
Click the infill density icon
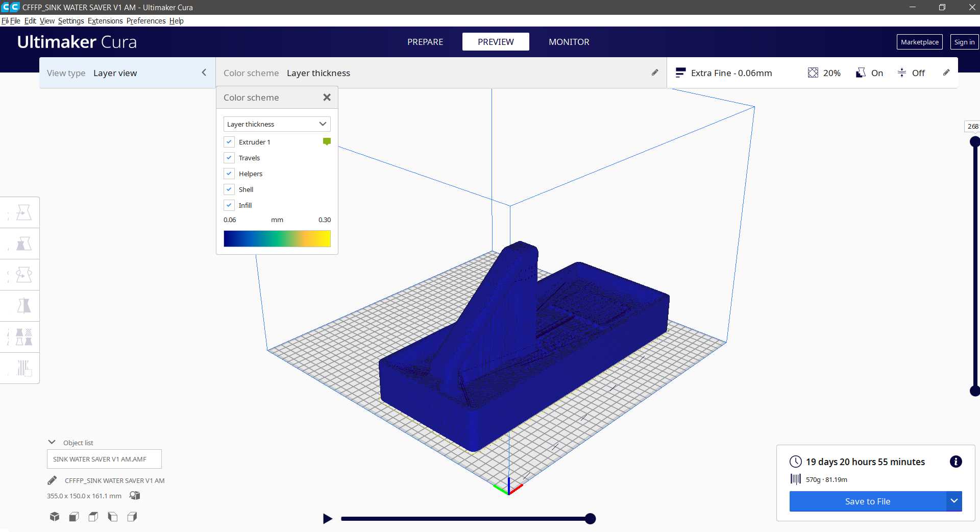pyautogui.click(x=813, y=72)
